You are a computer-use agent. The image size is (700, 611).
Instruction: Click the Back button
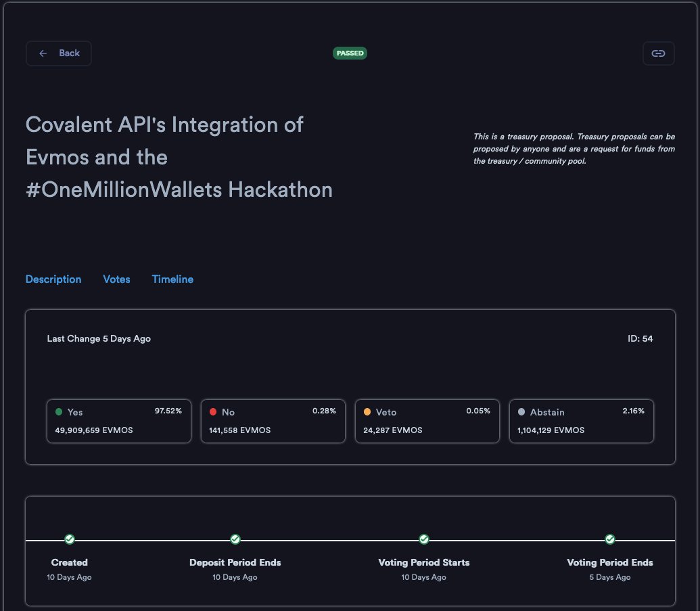pyautogui.click(x=58, y=53)
